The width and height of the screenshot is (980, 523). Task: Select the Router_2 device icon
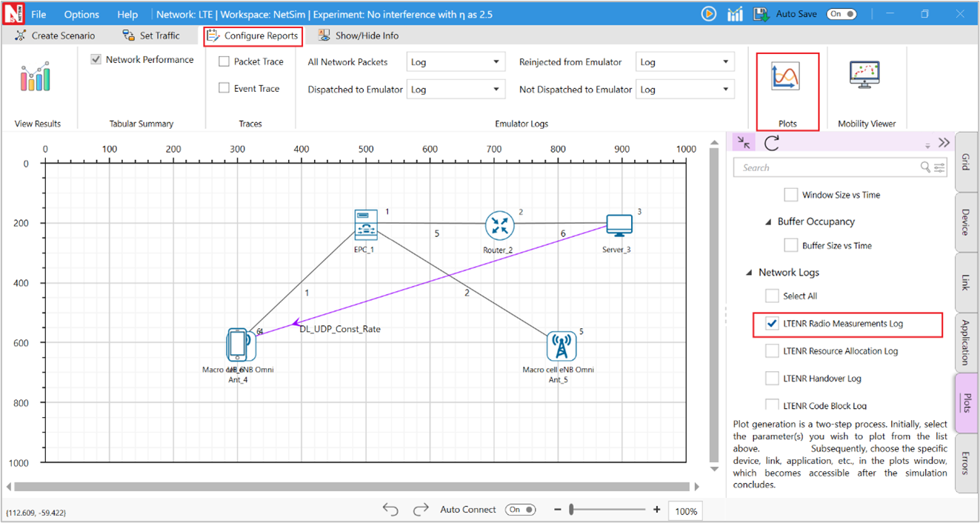[499, 225]
